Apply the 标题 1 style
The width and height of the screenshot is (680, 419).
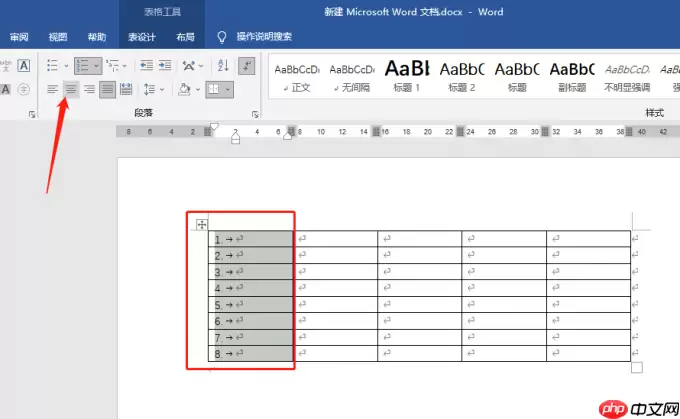click(407, 77)
